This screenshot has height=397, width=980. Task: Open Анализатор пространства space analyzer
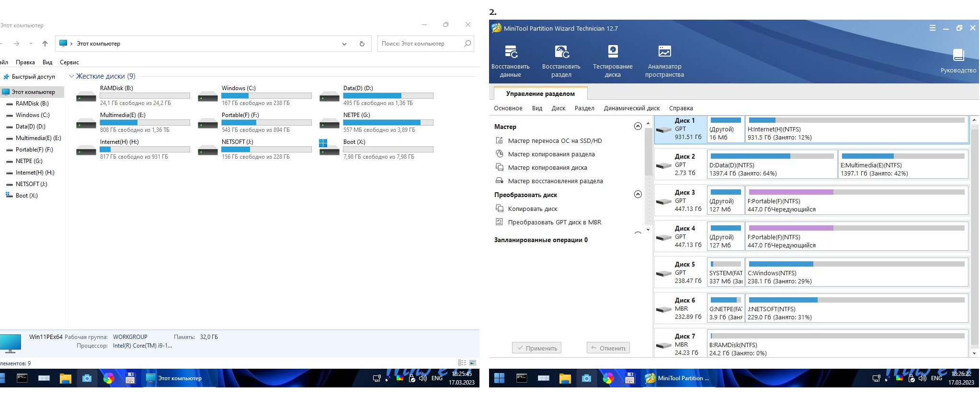pyautogui.click(x=664, y=61)
